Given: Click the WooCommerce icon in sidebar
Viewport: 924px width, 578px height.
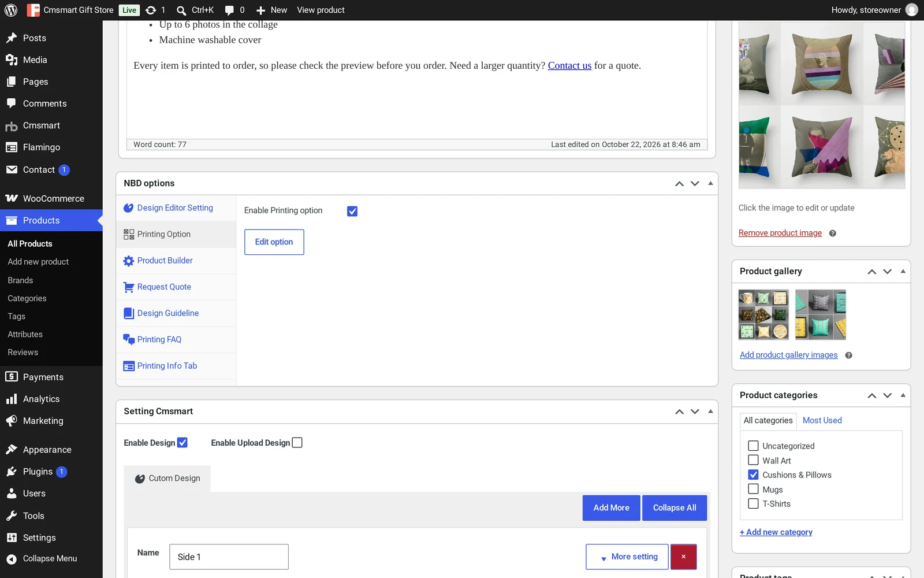Looking at the screenshot, I should (x=12, y=198).
